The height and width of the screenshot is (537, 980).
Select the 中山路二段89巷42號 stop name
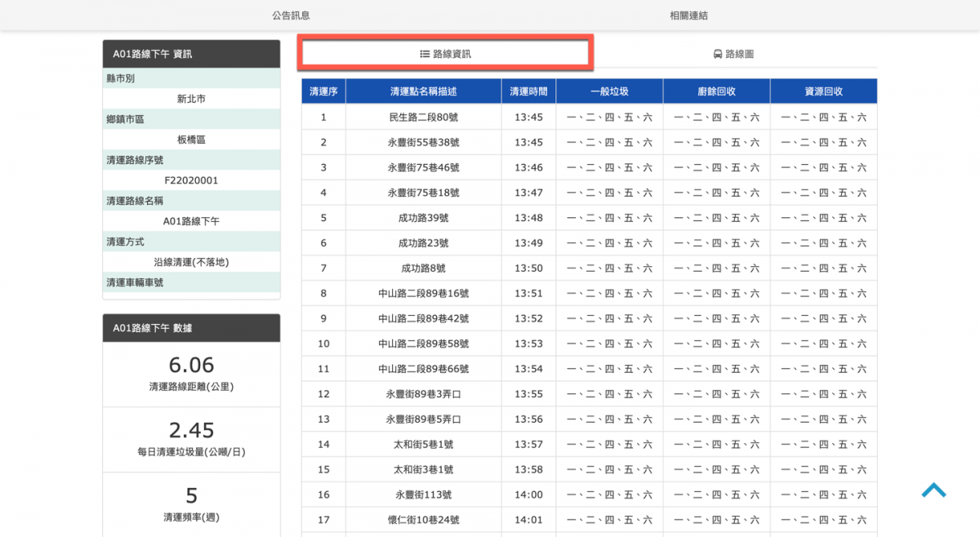point(424,318)
